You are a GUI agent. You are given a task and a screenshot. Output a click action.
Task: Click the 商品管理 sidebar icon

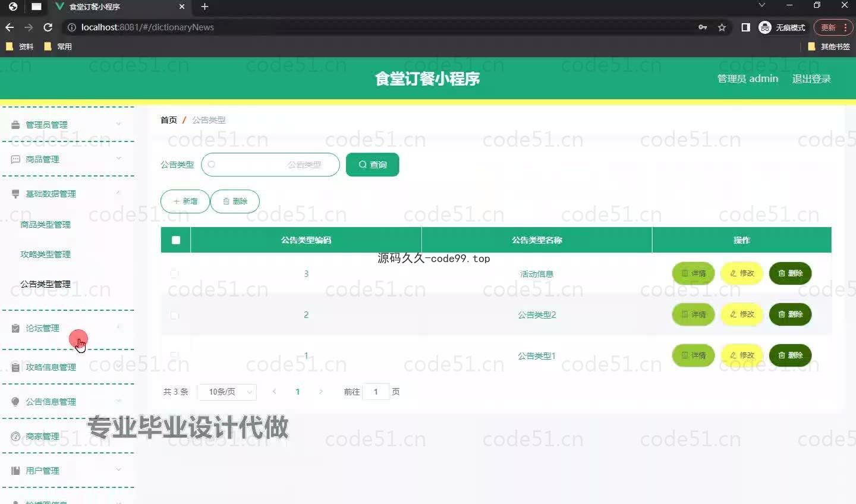(x=15, y=159)
